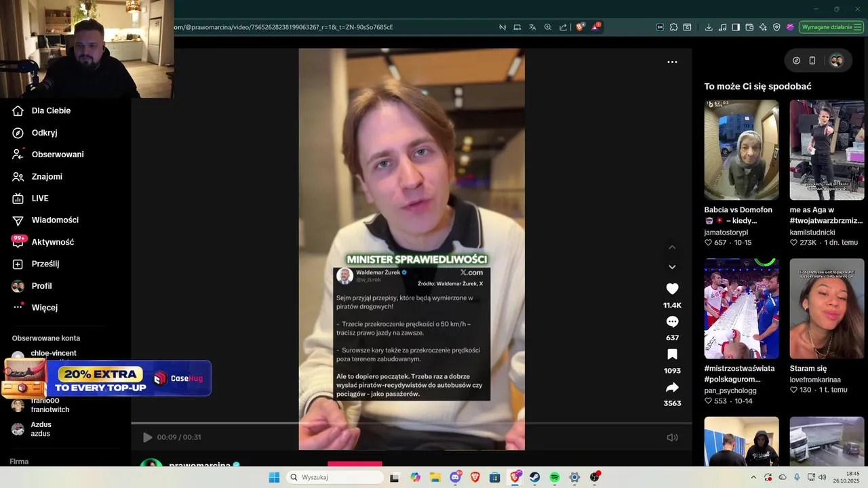Open Aktywność notifications
The image size is (868, 488).
point(52,242)
